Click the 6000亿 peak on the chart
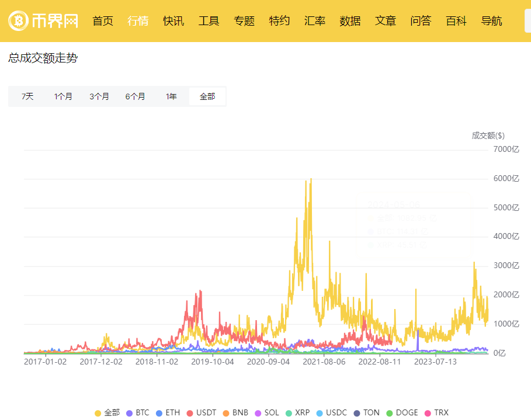 pyautogui.click(x=311, y=179)
